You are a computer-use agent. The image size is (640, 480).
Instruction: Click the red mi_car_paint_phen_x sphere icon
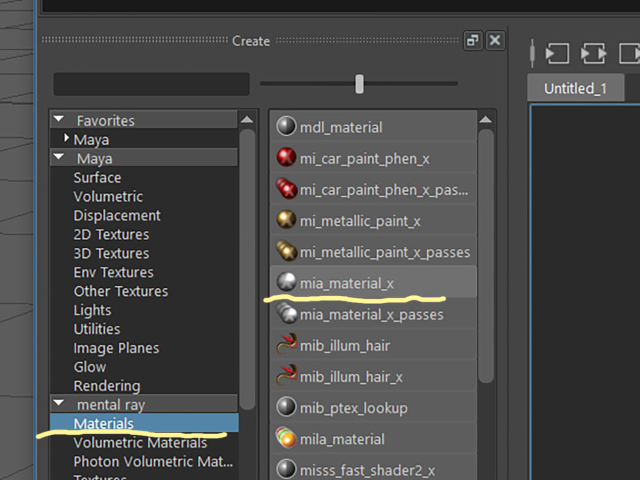[286, 158]
